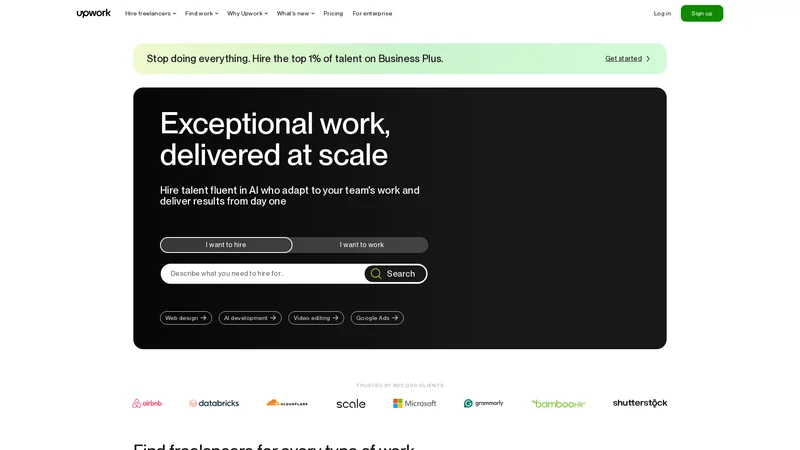Expand the Hire freelancers dropdown
Screen dimensions: 800x450
(x=150, y=13)
